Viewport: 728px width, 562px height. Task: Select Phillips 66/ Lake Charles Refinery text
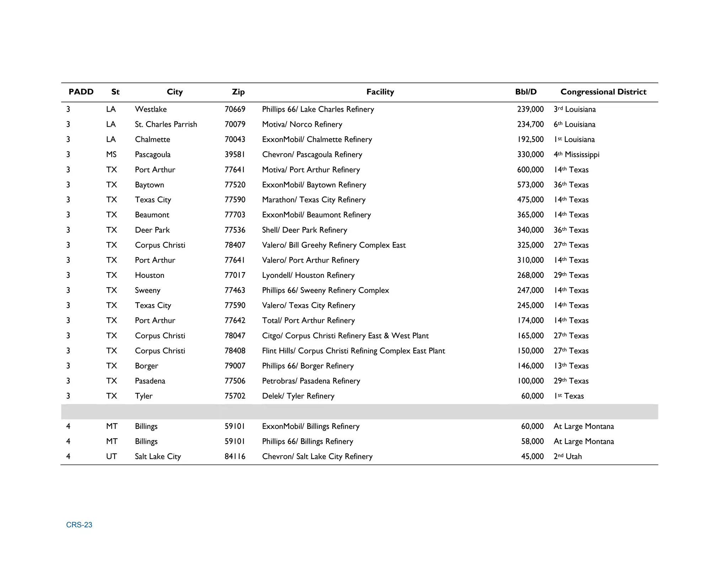[318, 109]
